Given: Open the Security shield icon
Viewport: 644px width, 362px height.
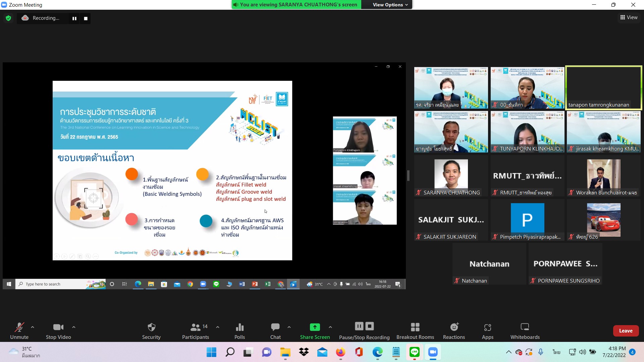Looking at the screenshot, I should (x=151, y=327).
